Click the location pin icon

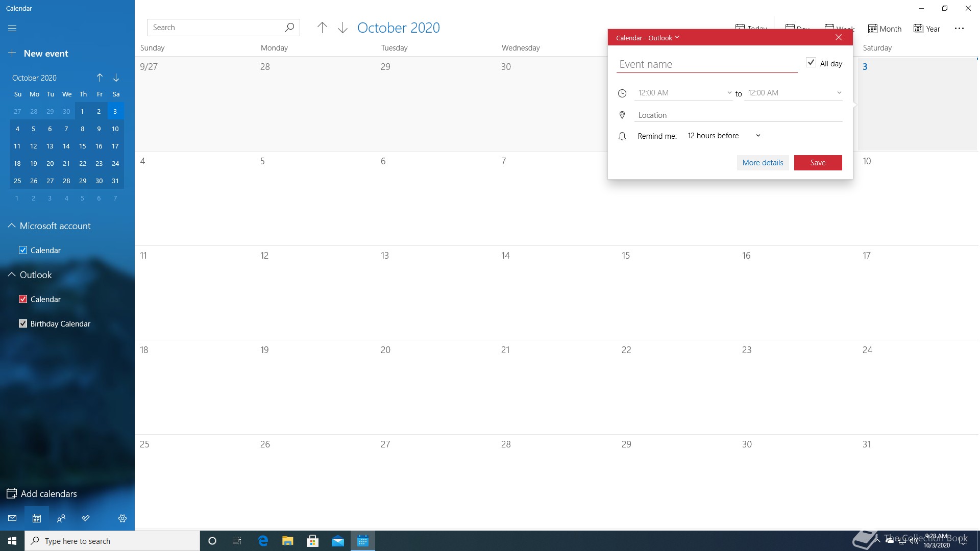tap(622, 115)
